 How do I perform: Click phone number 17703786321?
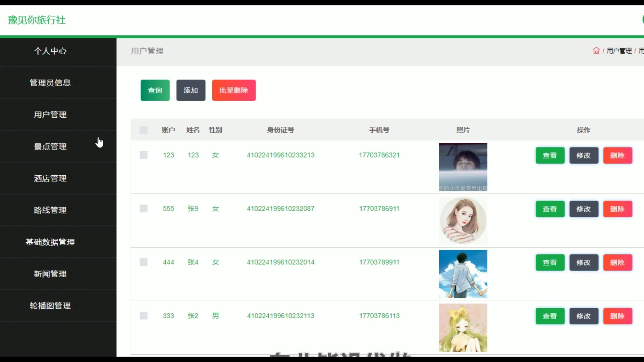(379, 155)
